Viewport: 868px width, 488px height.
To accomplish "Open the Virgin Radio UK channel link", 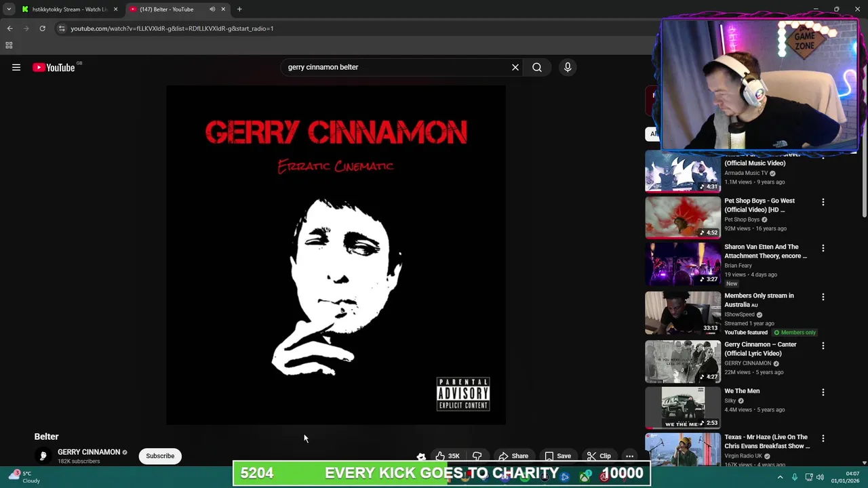I will coord(745,456).
